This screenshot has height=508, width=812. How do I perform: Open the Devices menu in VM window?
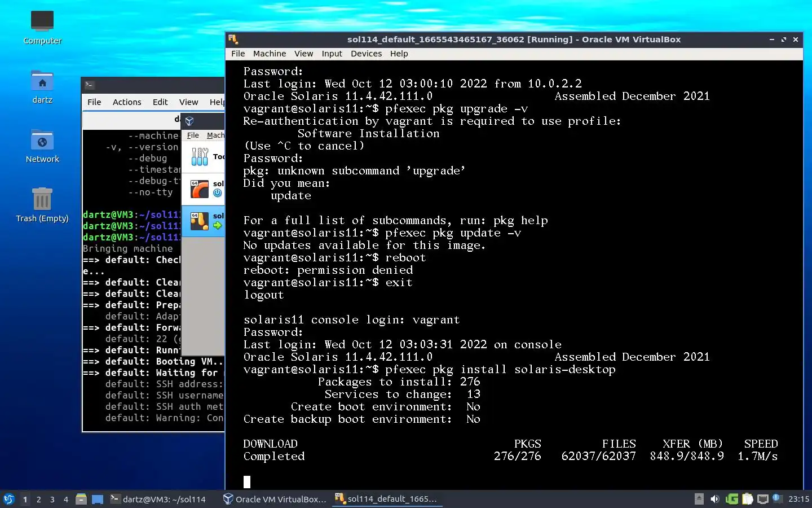pos(366,54)
